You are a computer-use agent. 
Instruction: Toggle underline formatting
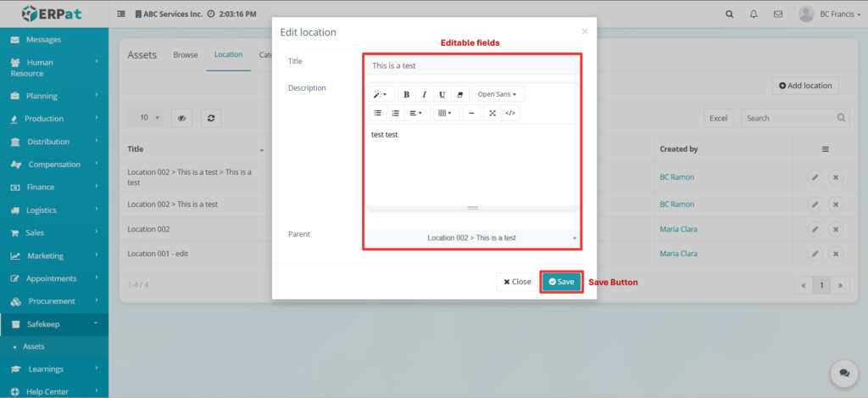pos(442,94)
